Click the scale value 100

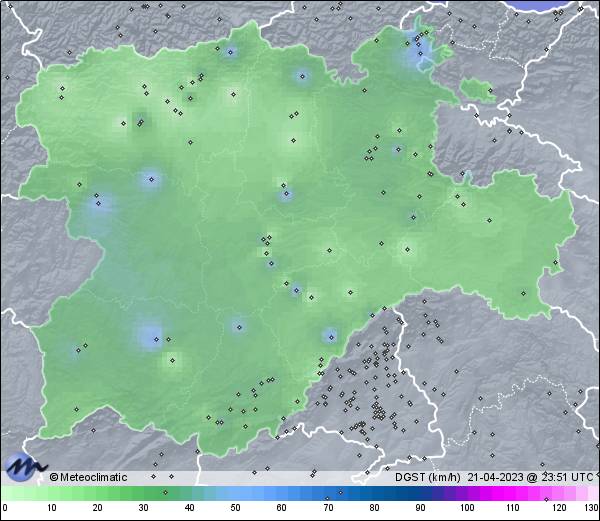467,508
